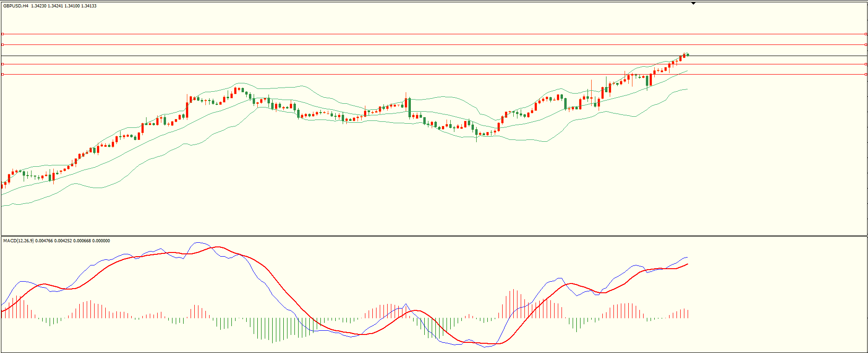Select left handle of third-highest red horizontal line
Viewport: 868px width, 353px height.
click(x=2, y=64)
